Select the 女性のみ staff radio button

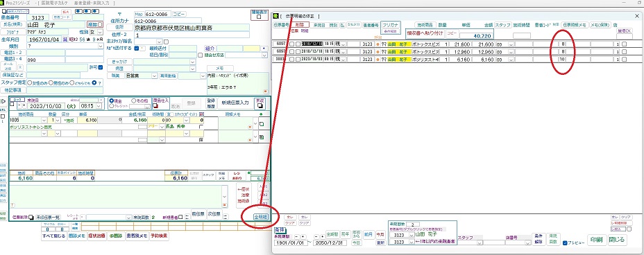[x=29, y=82]
